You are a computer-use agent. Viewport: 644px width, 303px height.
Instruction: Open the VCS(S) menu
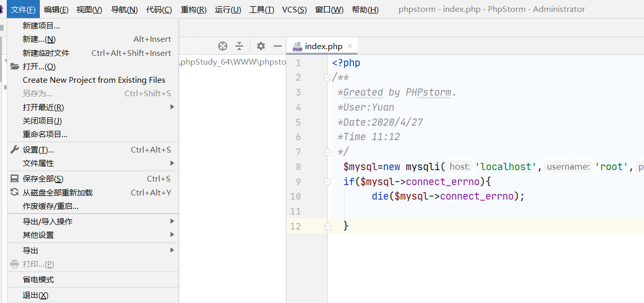(294, 9)
